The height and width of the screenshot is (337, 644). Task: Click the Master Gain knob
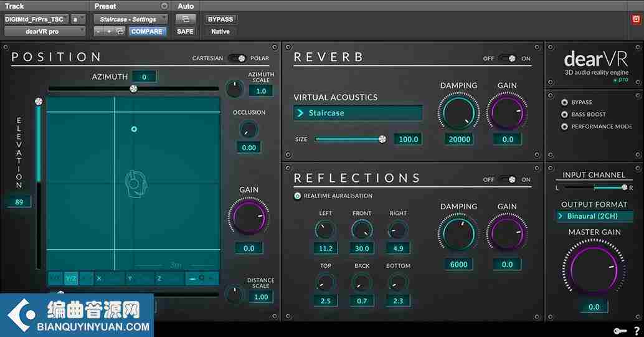(x=594, y=268)
